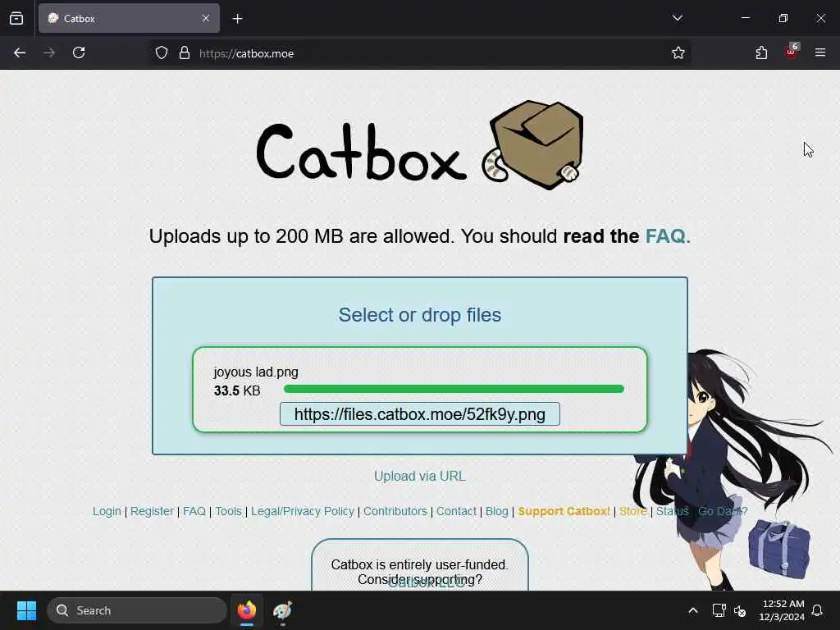The image size is (840, 630).
Task: Click the site security padlock icon
Action: tap(185, 53)
